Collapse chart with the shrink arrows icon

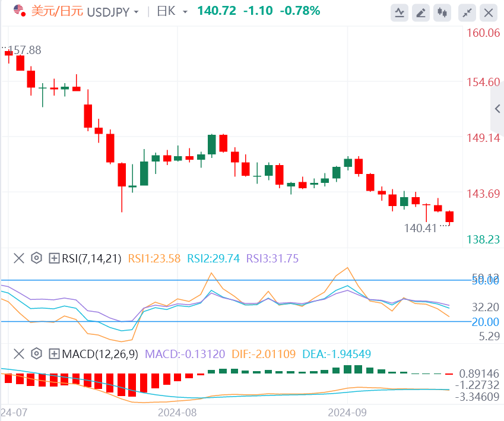pos(467,13)
